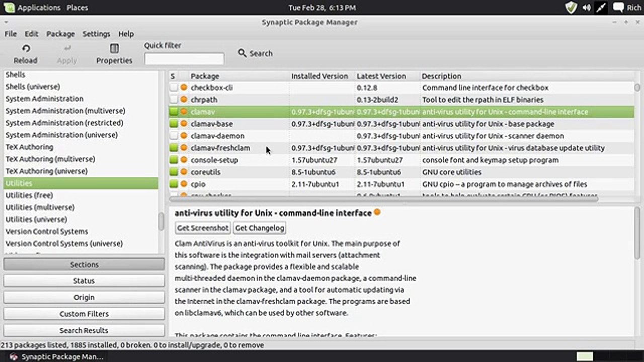Open the Package menu
This screenshot has height=362, width=644.
click(x=60, y=34)
